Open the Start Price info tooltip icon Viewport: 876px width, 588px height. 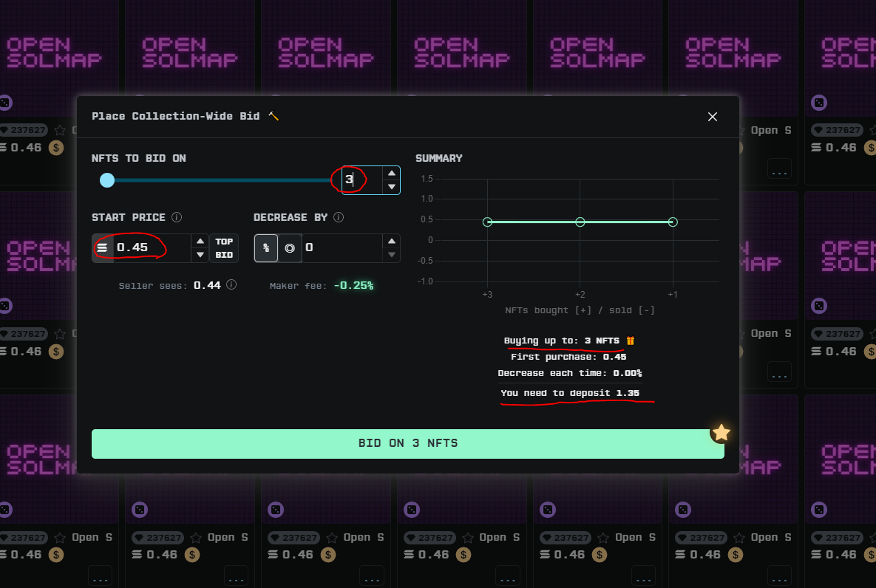[x=177, y=217]
